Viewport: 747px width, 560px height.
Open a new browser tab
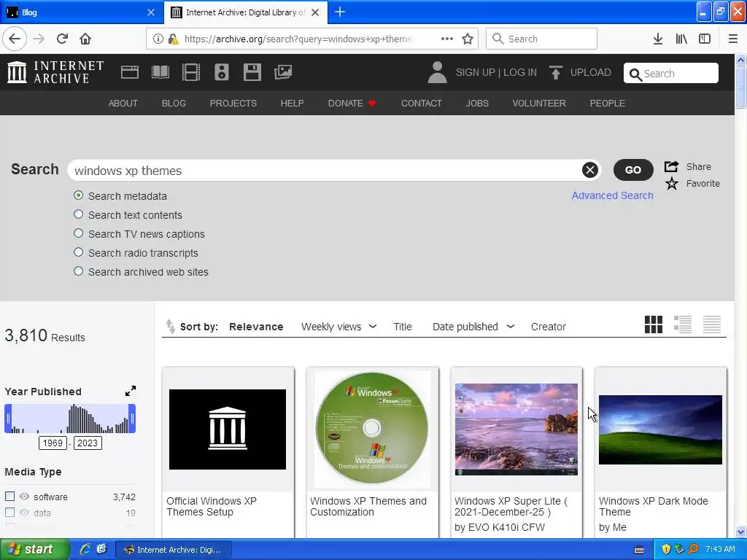click(340, 12)
